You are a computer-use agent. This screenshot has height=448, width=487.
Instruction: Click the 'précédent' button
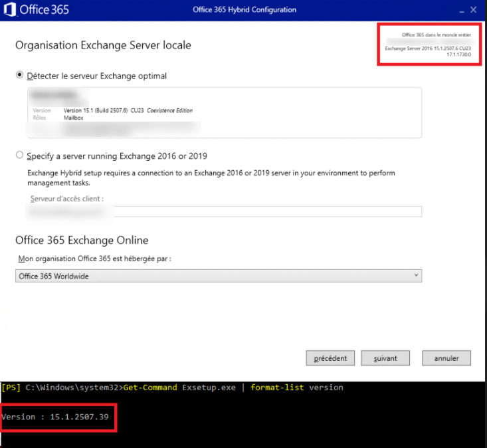click(x=330, y=358)
